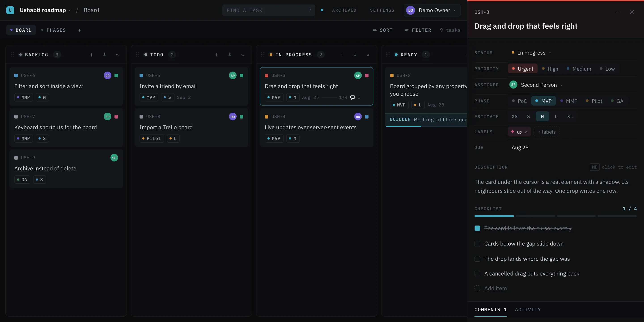Uncheck 'The card follows the cursor exactly'

(477, 228)
